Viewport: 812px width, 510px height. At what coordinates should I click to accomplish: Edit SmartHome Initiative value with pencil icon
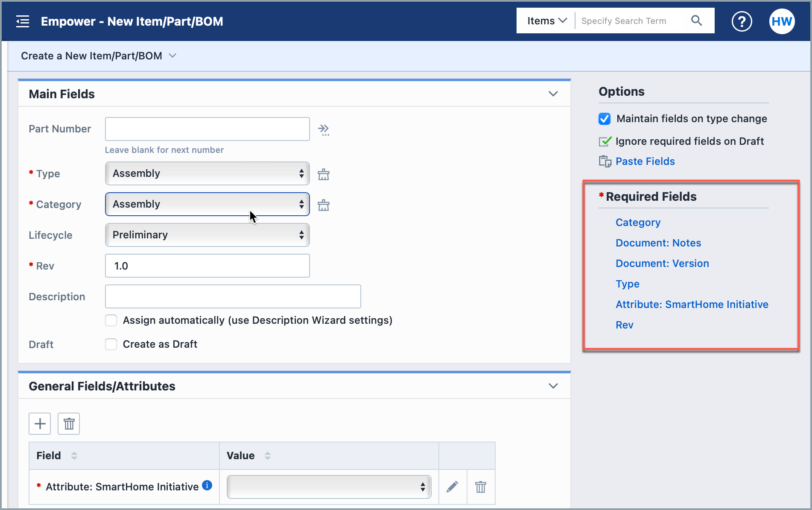point(453,487)
